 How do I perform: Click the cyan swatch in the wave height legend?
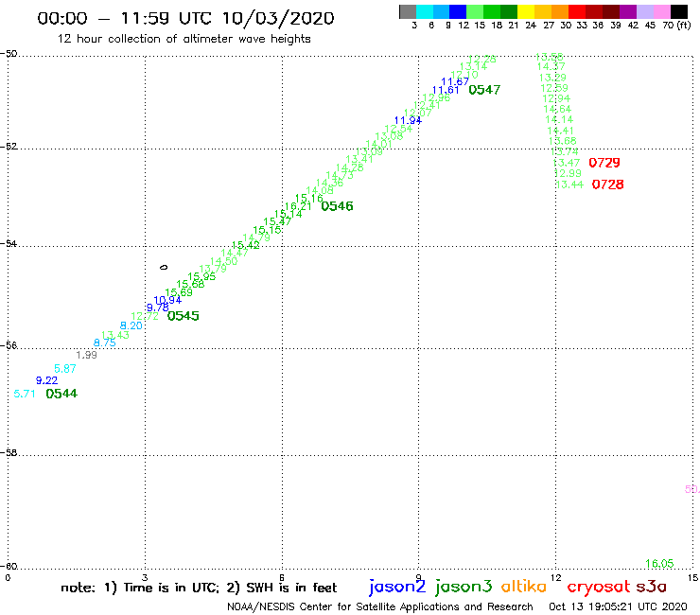pyautogui.click(x=424, y=11)
